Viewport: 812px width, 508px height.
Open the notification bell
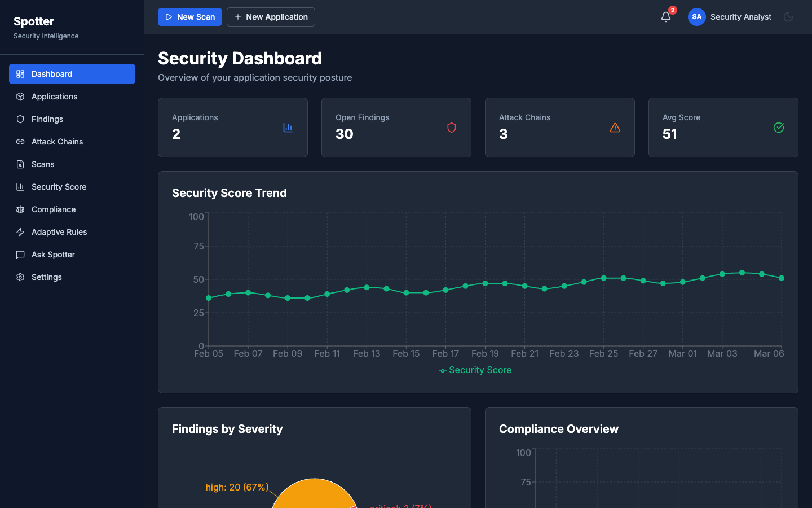[x=665, y=17]
